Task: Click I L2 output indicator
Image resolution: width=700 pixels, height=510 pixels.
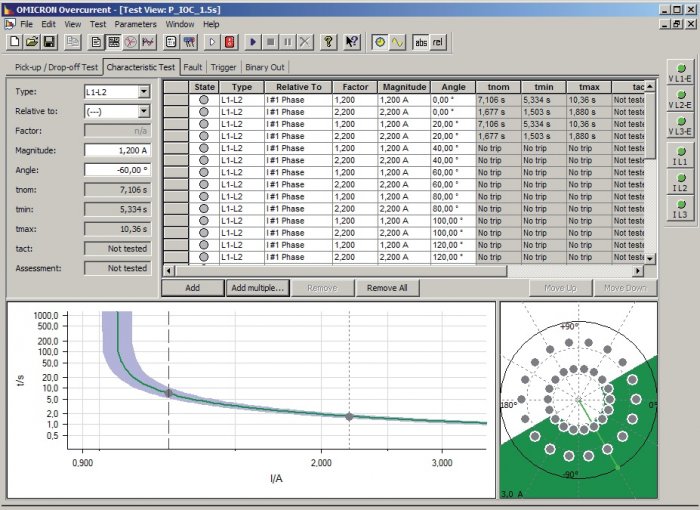Action: pos(680,182)
